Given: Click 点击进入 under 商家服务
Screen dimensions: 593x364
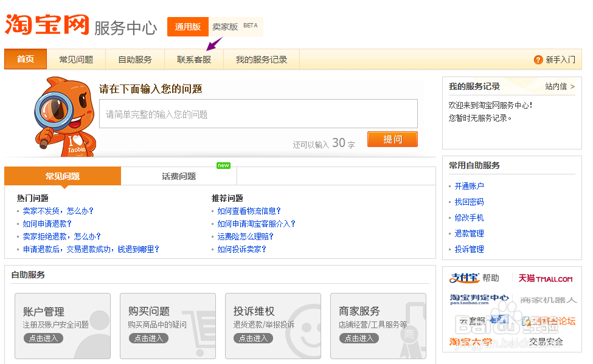Looking at the screenshot, I should click(x=359, y=338).
